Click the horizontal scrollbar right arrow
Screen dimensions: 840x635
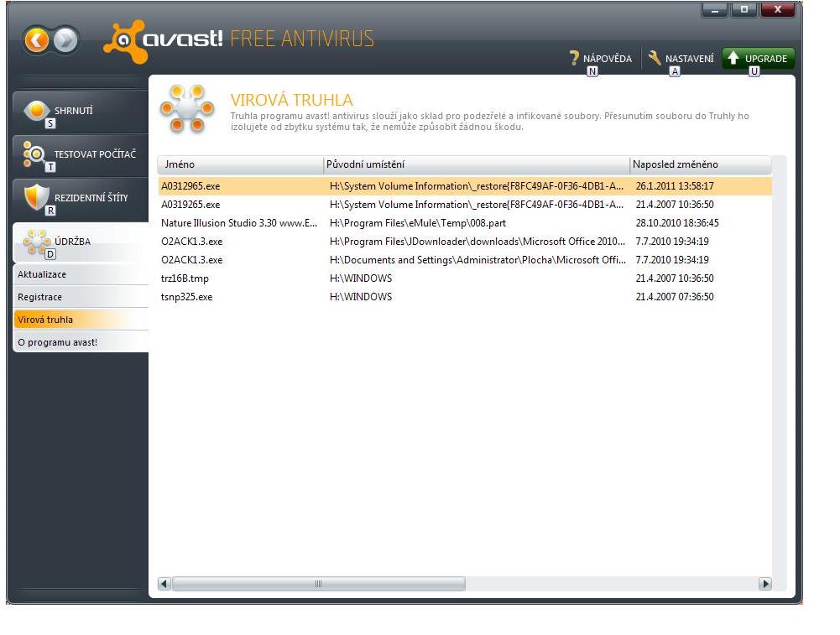[x=764, y=584]
